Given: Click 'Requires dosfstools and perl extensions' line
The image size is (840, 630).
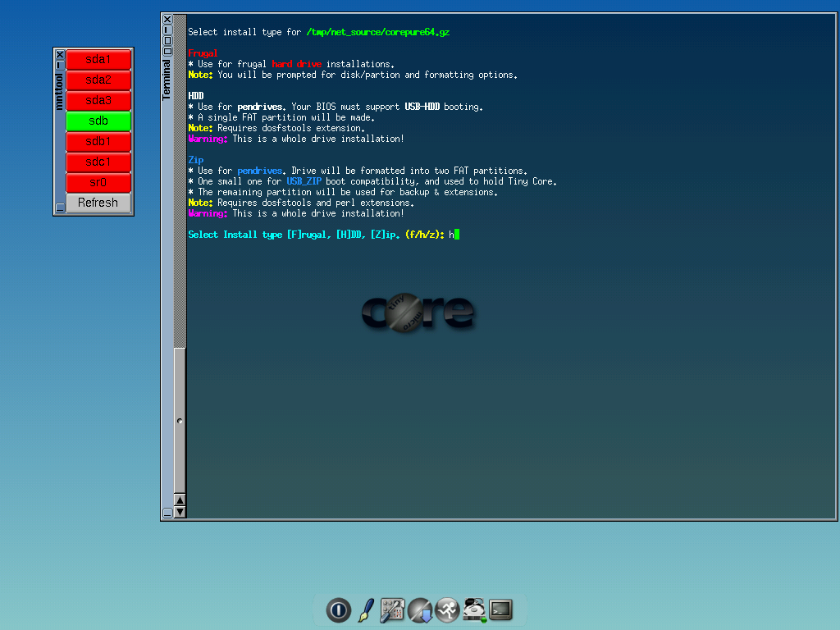Looking at the screenshot, I should (x=301, y=203).
